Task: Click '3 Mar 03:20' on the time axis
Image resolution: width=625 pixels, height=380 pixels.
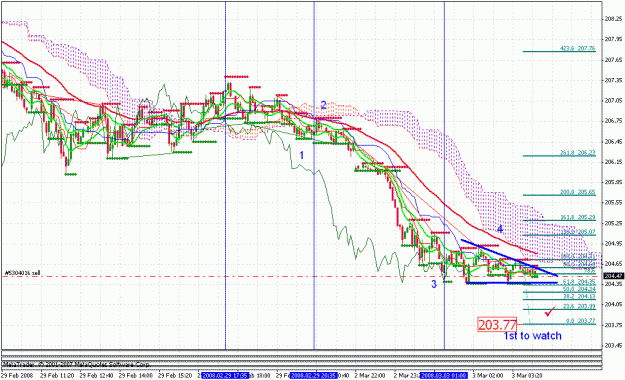Action: click(527, 376)
